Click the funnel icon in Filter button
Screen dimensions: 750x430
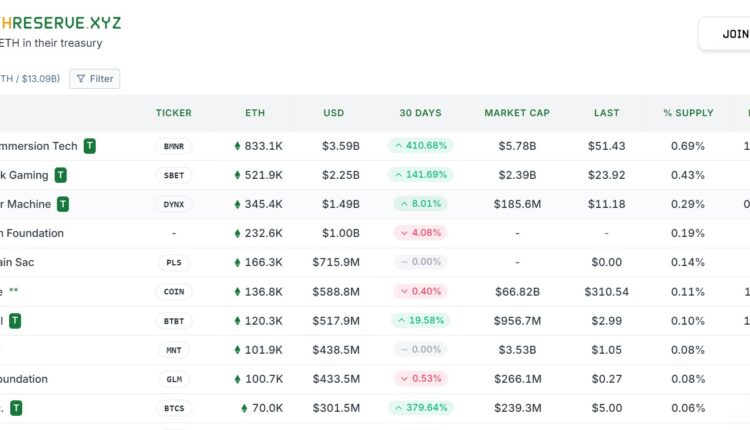[x=81, y=78]
